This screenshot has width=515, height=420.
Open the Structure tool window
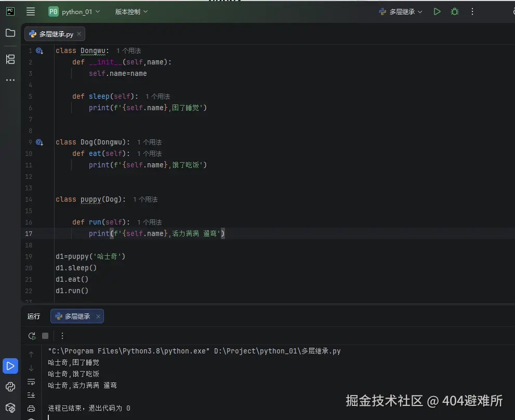coord(10,59)
